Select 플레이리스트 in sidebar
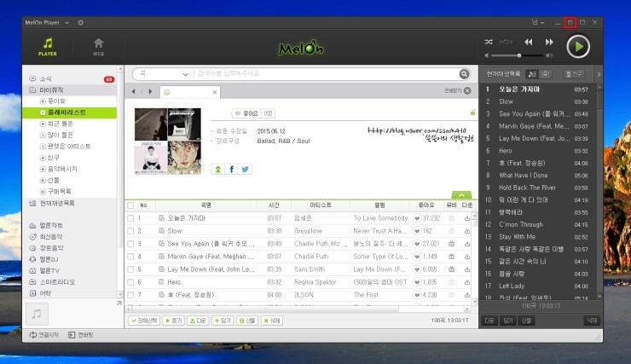Viewport: 631px width, 364px height. [x=70, y=113]
